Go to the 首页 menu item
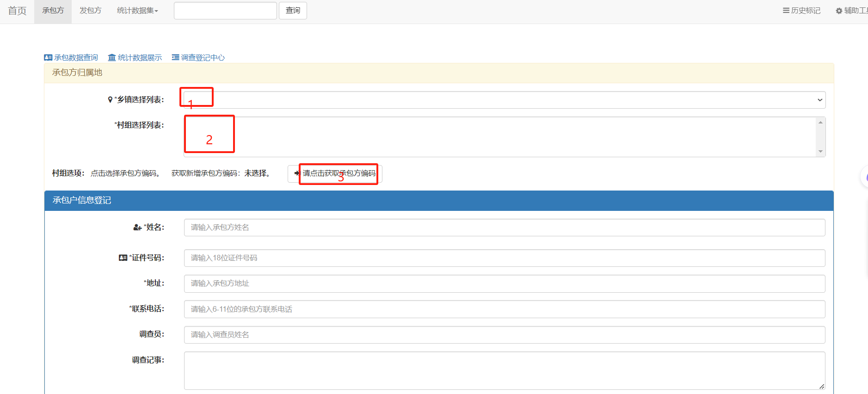This screenshot has height=394, width=868. [x=17, y=11]
